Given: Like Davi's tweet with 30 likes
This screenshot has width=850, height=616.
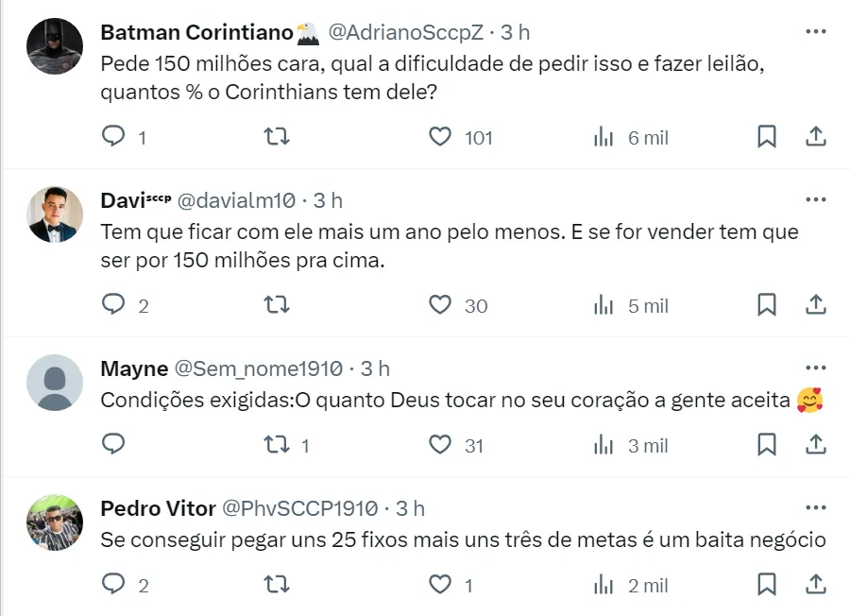Looking at the screenshot, I should click(440, 305).
